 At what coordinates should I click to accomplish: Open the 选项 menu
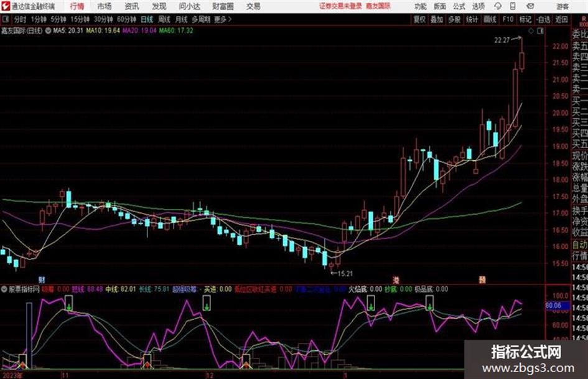pos(478,6)
